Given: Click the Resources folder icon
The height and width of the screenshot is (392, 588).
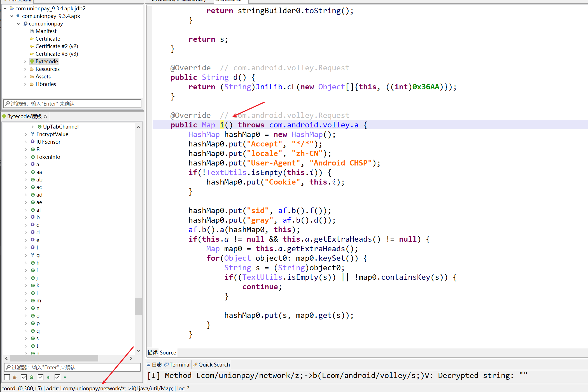Looking at the screenshot, I should point(32,69).
